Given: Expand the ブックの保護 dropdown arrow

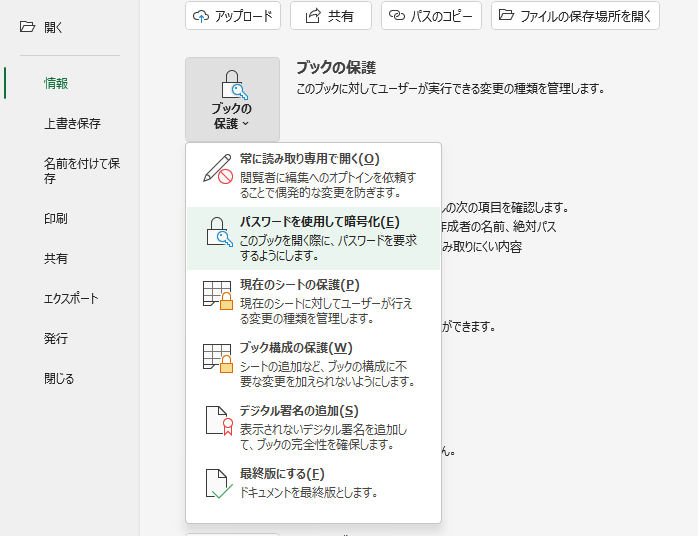Looking at the screenshot, I should tap(245, 124).
